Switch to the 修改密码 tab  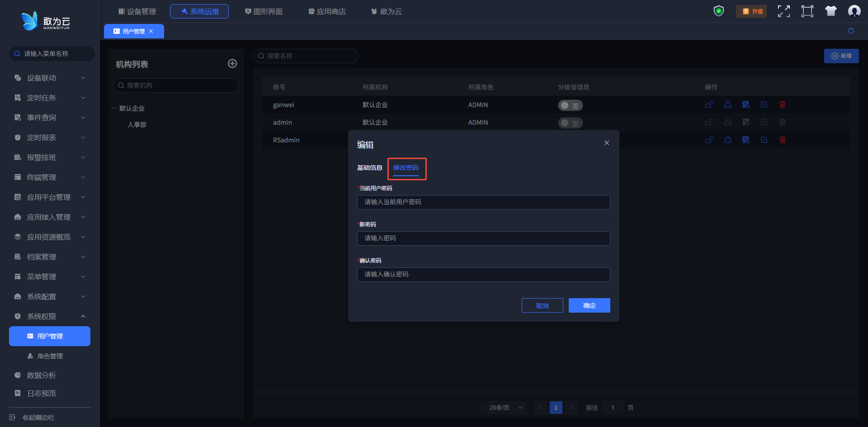[x=406, y=168]
